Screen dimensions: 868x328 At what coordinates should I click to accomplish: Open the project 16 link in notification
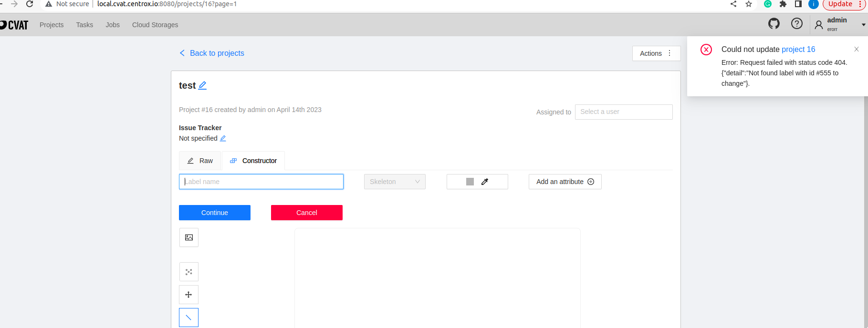[x=798, y=49]
